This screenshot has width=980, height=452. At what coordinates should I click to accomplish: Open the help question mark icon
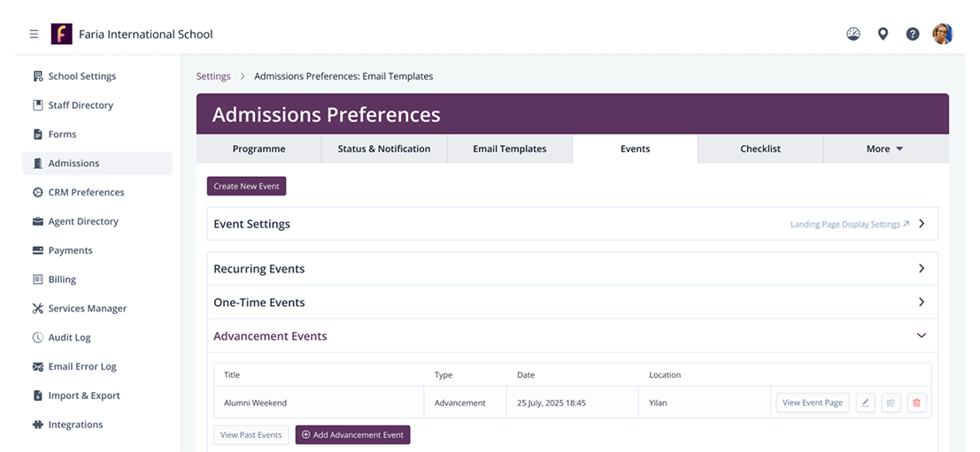(912, 34)
